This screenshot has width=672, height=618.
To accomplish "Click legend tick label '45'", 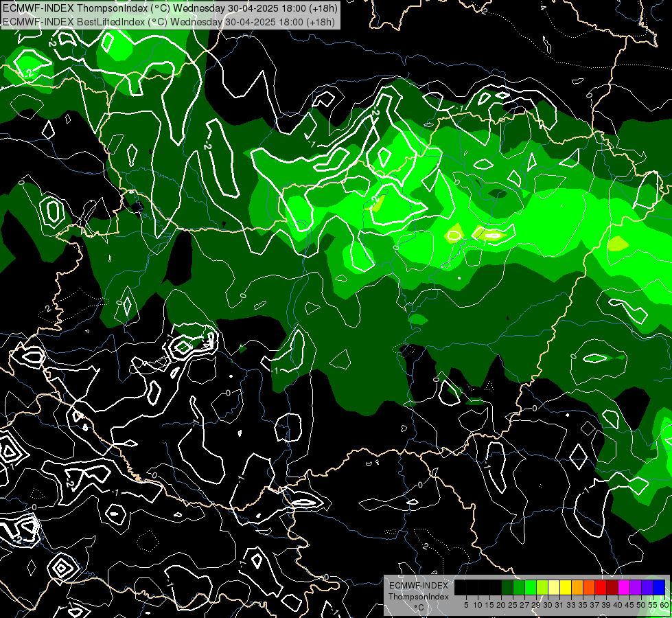I will tap(629, 605).
